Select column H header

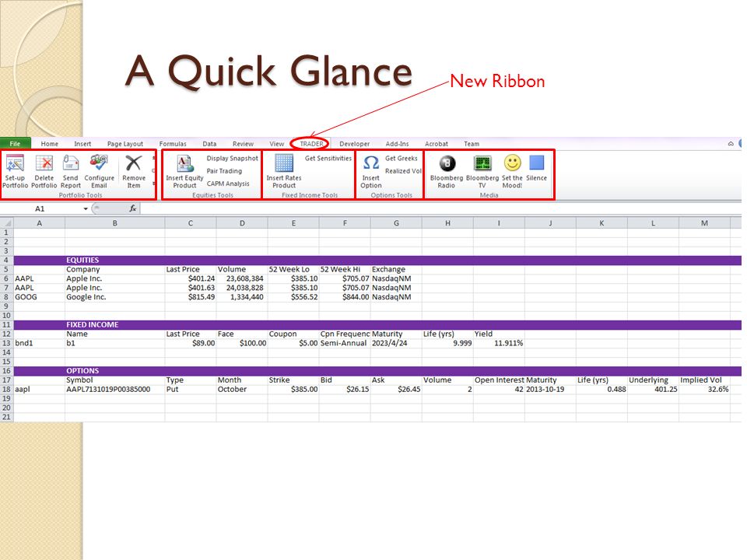tap(448, 223)
